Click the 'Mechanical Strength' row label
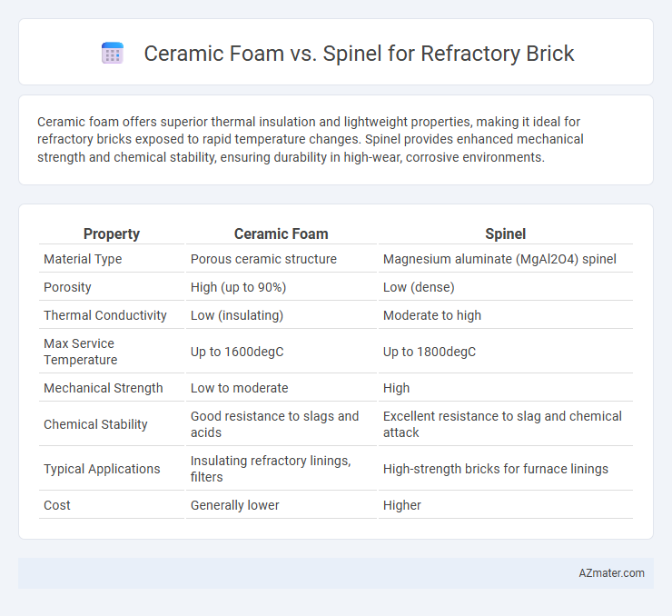This screenshot has height=616, width=672. point(104,388)
